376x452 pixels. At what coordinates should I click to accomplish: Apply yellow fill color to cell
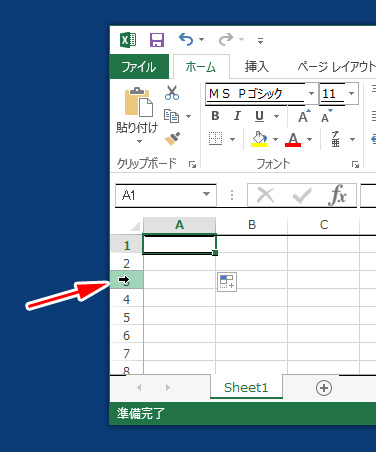pos(259,139)
